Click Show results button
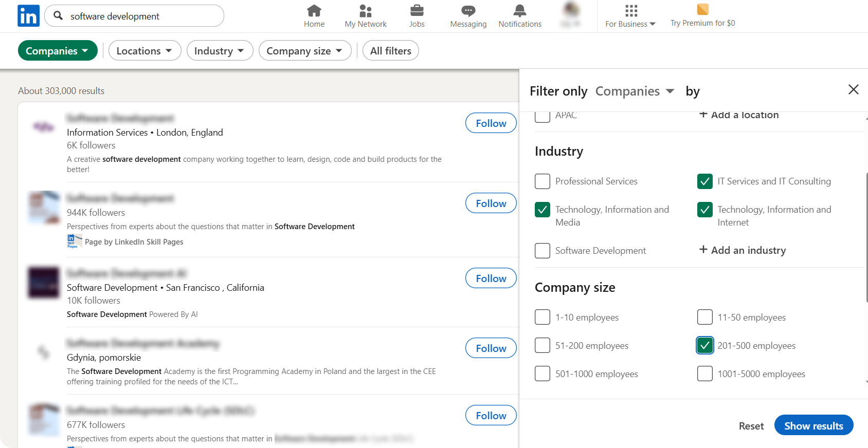868x448 pixels. coord(813,425)
